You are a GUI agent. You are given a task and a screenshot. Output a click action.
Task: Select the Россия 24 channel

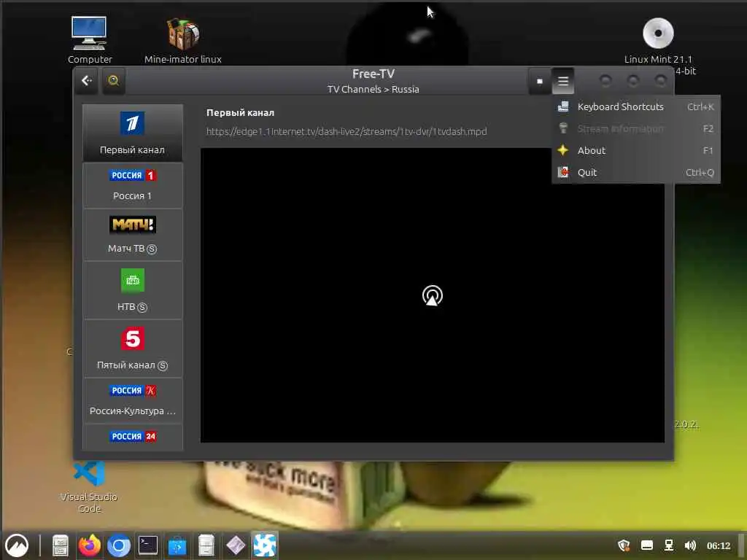[x=133, y=437]
